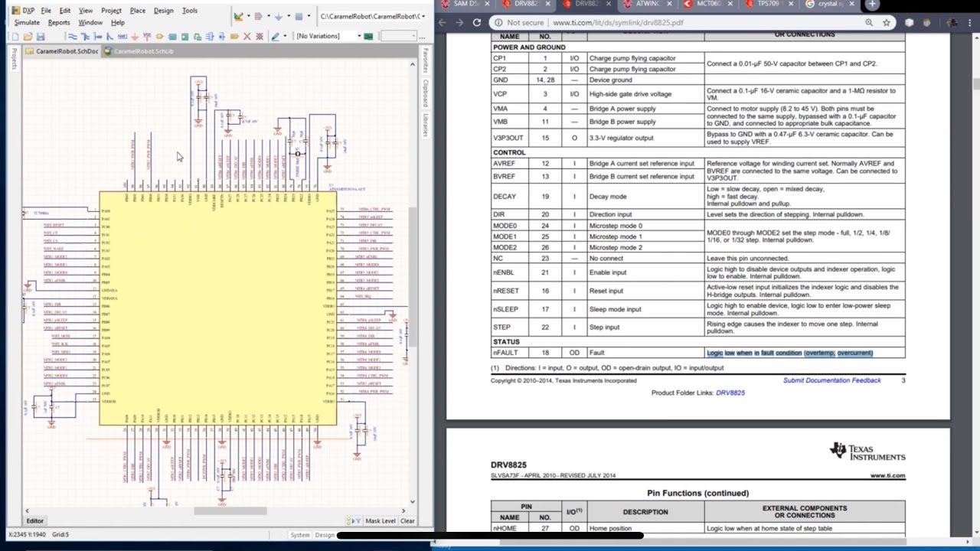Click the Clear mask button

click(x=407, y=521)
